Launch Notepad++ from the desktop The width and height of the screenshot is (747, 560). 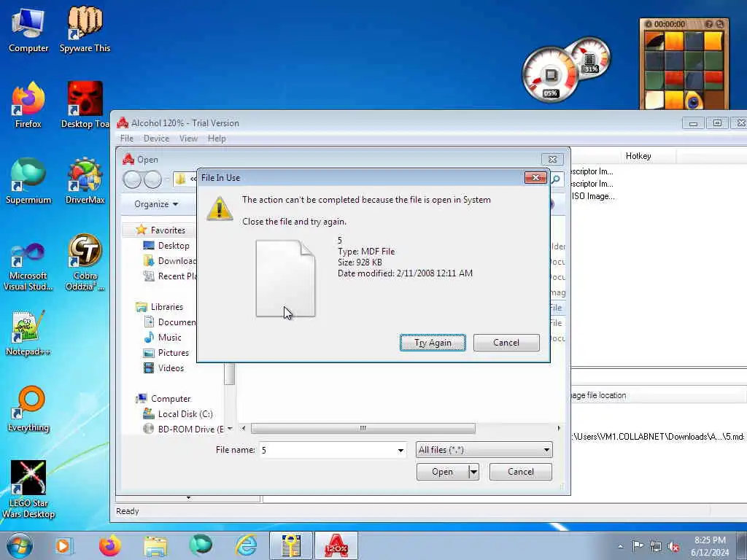(x=28, y=333)
